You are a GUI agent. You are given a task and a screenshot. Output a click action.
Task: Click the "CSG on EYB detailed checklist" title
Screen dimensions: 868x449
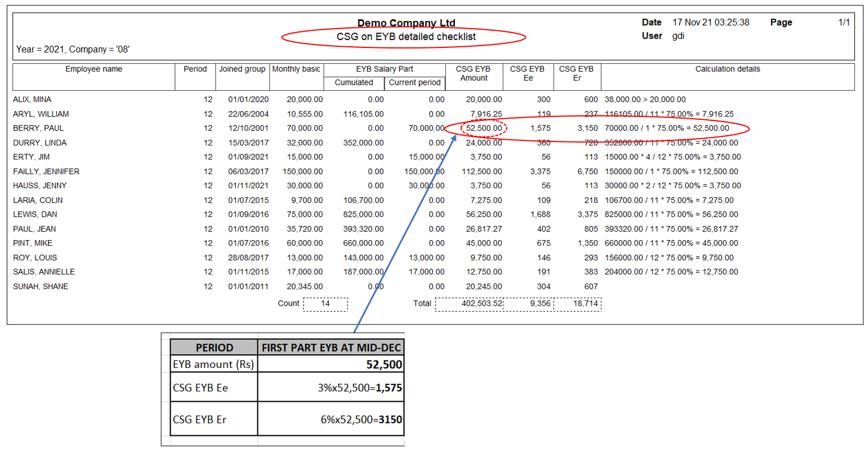tap(406, 37)
